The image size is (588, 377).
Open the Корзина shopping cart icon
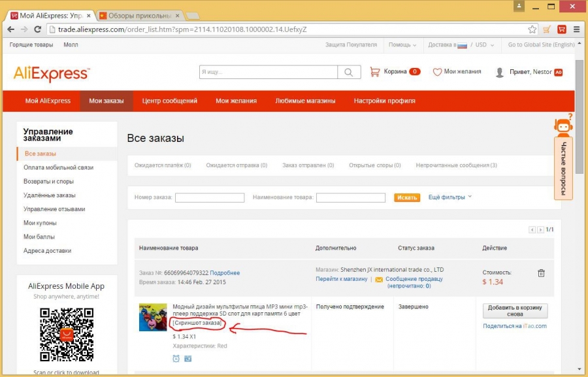(x=375, y=72)
